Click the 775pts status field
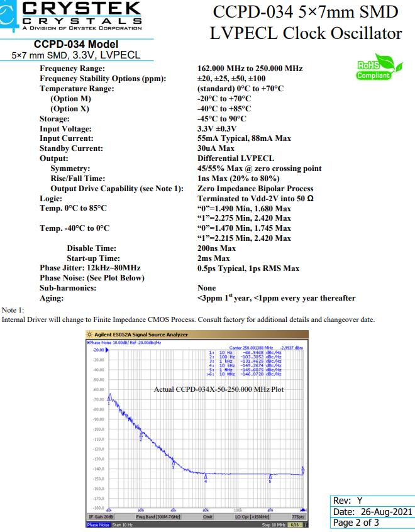 click(298, 516)
